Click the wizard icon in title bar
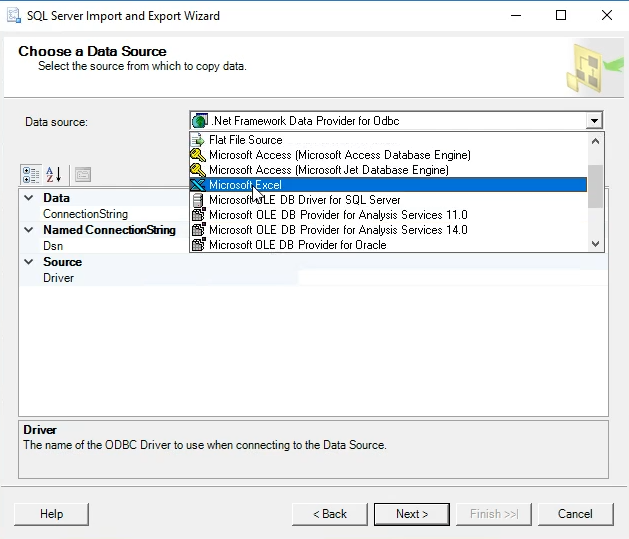The image size is (629, 539). point(14,16)
